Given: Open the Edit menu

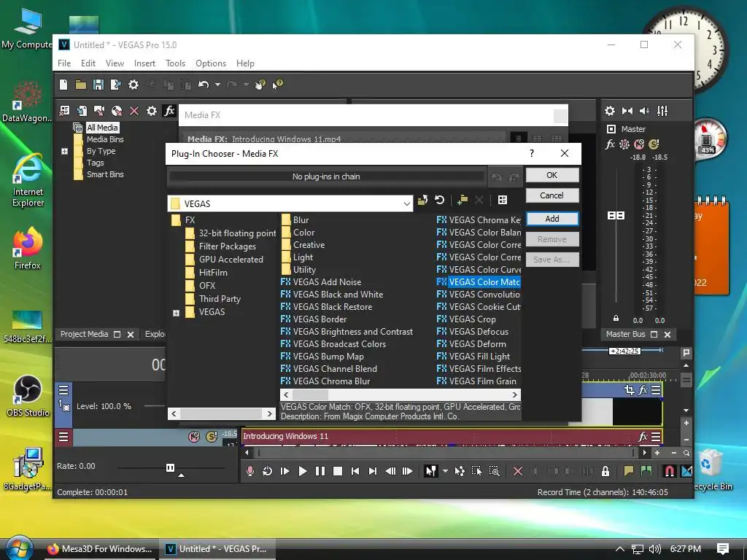Looking at the screenshot, I should click(x=88, y=63).
